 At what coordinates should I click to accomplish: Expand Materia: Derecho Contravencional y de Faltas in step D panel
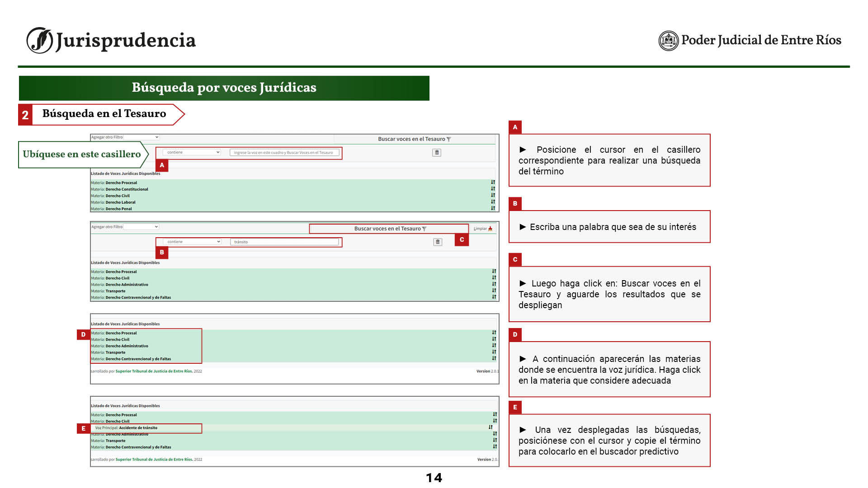pos(131,359)
